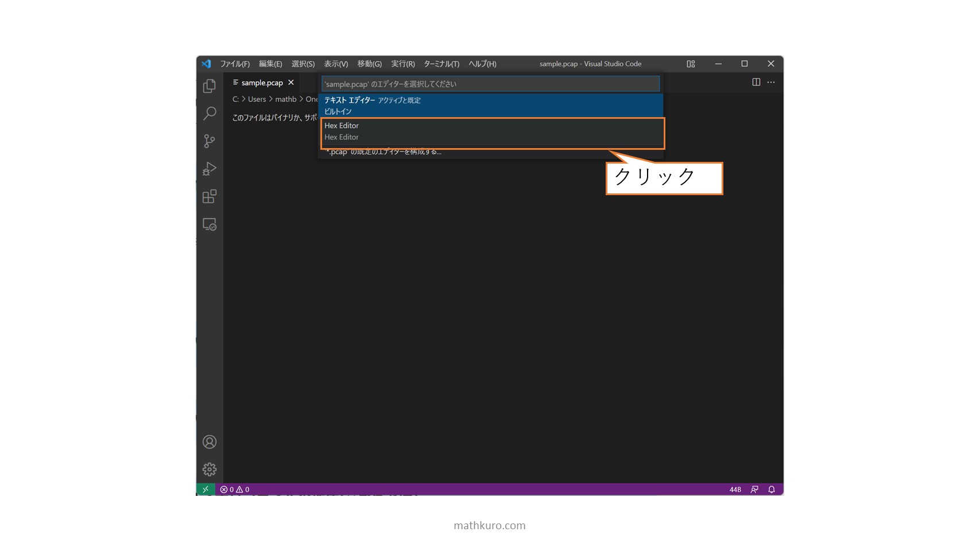Click the C: breadcrumb segment
The width and height of the screenshot is (980, 551).
[x=235, y=99]
